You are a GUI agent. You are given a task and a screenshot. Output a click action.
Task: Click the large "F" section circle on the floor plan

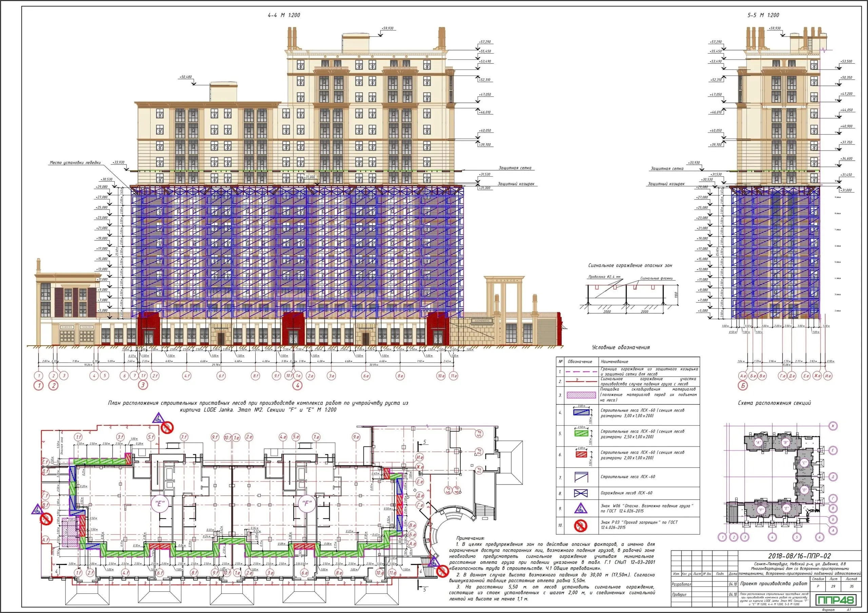click(x=306, y=503)
